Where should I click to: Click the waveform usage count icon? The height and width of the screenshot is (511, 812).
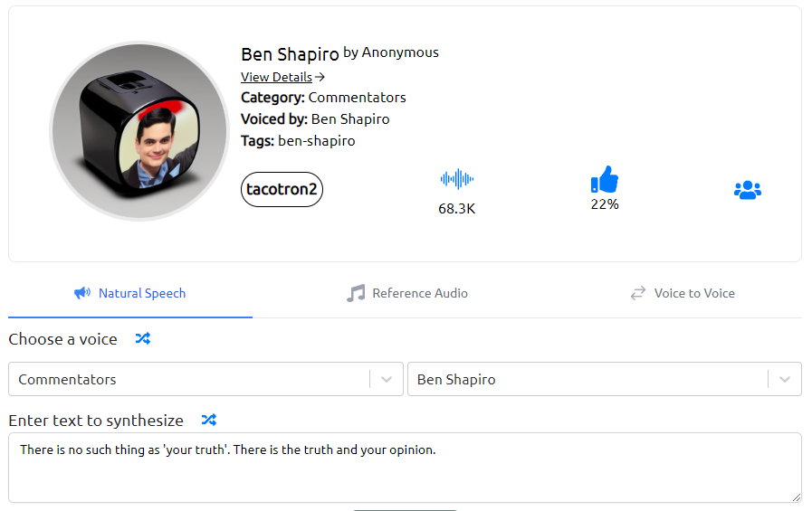[x=457, y=179]
